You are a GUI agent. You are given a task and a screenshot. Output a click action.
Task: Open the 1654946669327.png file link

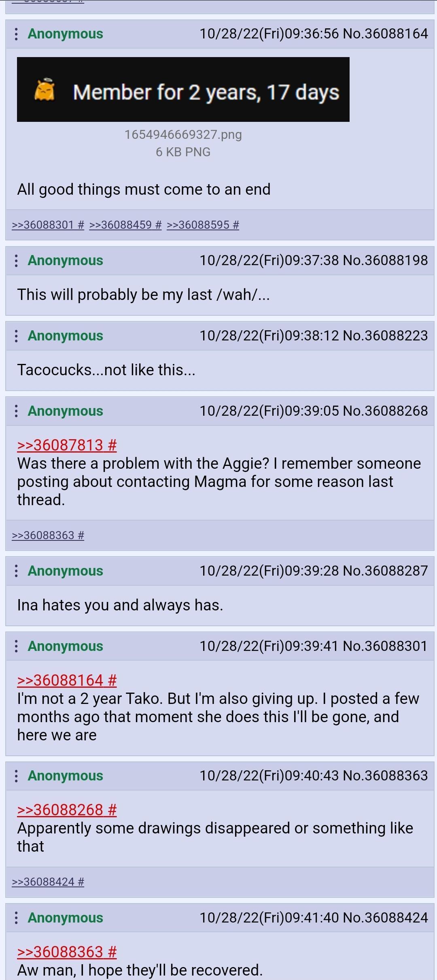tap(183, 134)
